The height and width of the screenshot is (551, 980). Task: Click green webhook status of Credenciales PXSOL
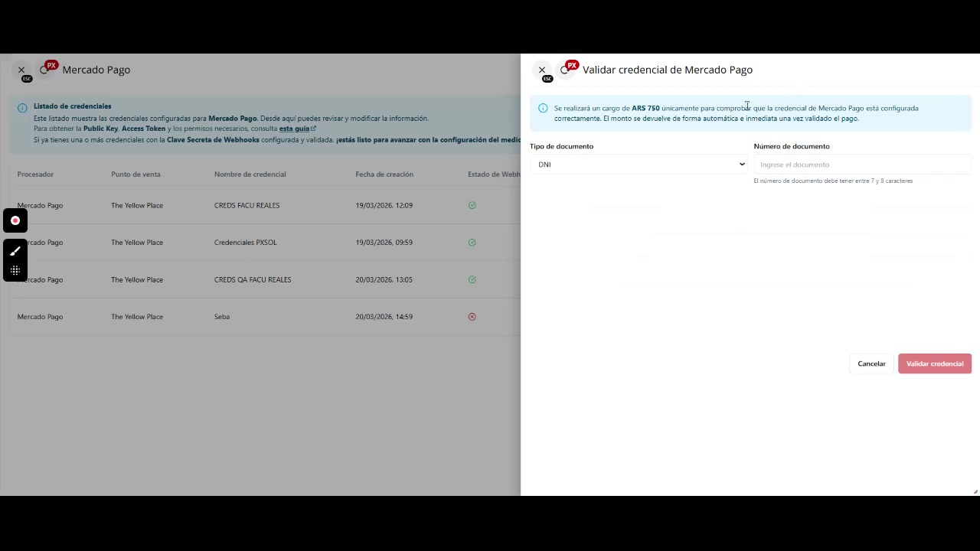(x=472, y=243)
